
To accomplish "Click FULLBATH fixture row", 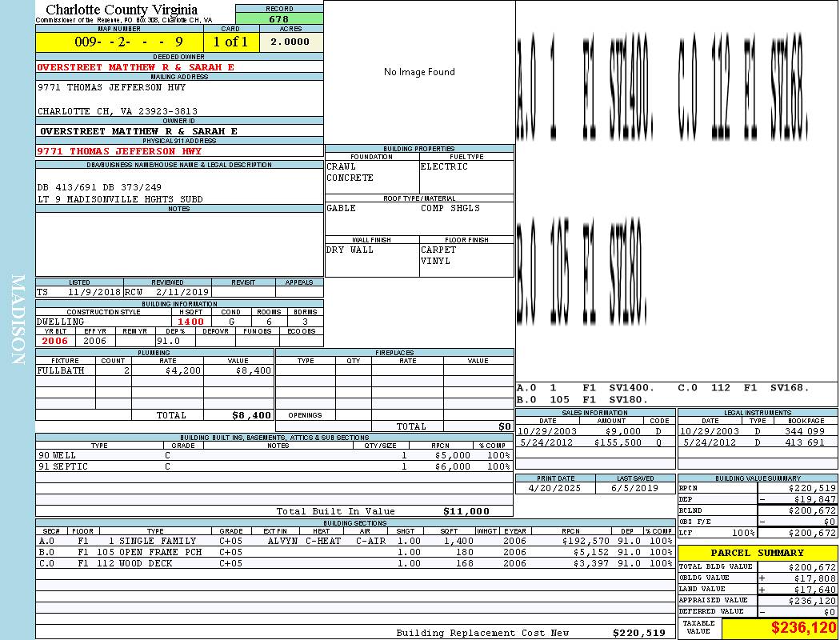I will pos(155,370).
